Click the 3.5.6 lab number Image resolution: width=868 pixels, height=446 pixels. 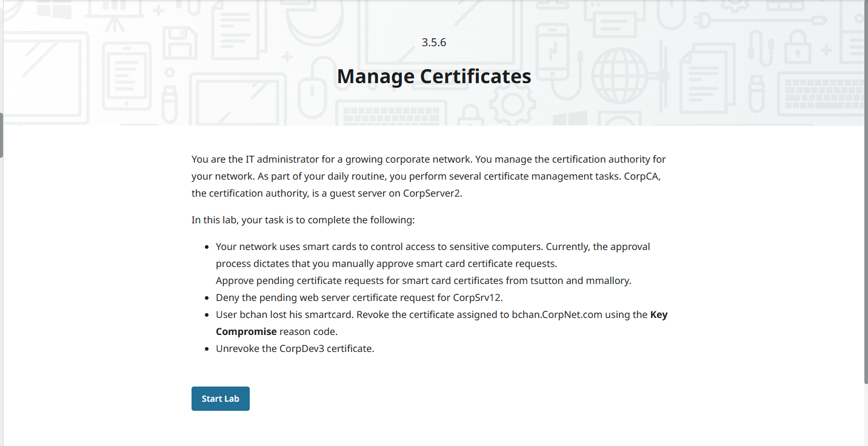433,42
